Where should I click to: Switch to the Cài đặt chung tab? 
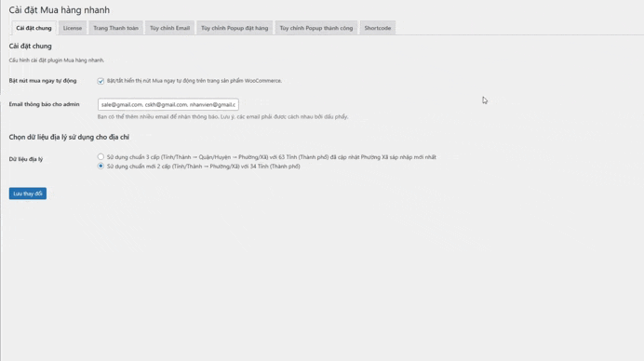click(x=34, y=28)
